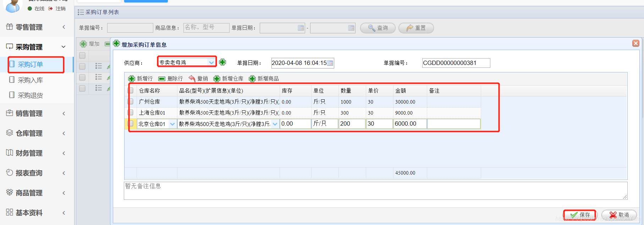Click 零售管理 gift icon
This screenshot has width=644, height=225.
pyautogui.click(x=10, y=27)
